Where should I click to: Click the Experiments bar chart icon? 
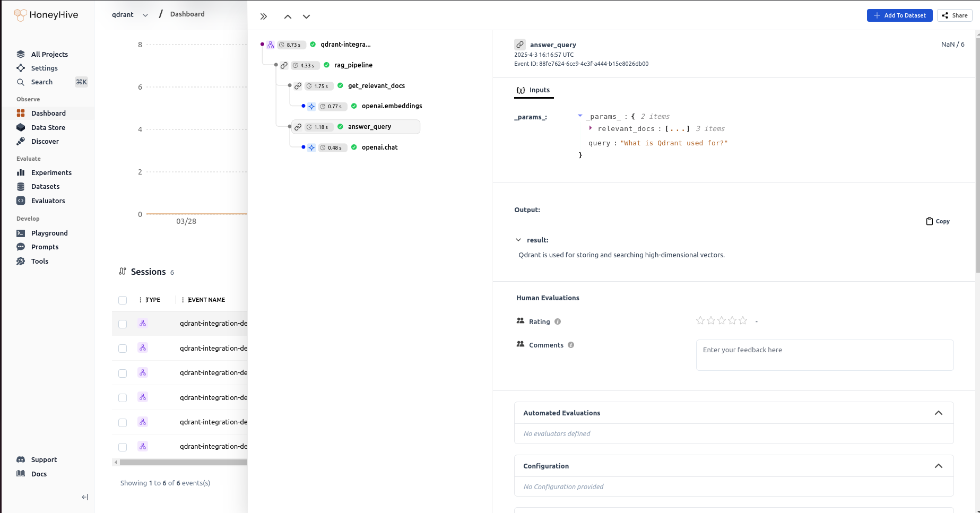point(21,172)
